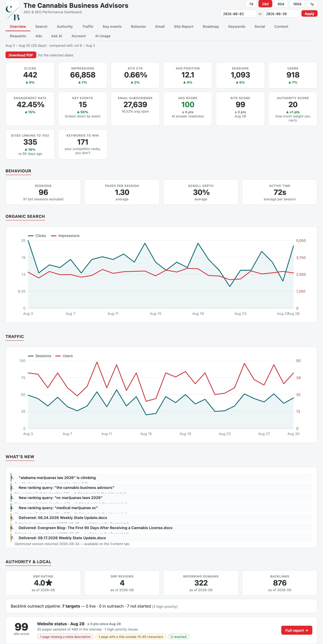Go to the Behavior tab
Screen dimensions: 323x644
click(138, 27)
